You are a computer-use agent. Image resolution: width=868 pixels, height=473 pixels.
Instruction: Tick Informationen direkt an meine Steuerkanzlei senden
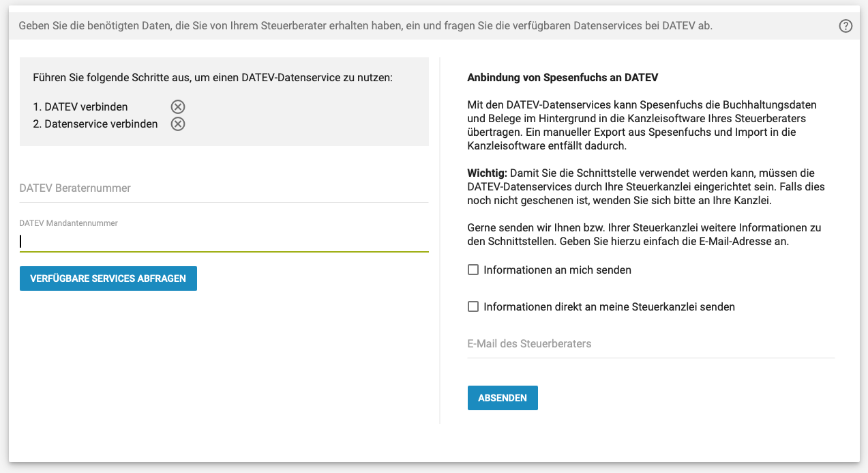(x=473, y=306)
